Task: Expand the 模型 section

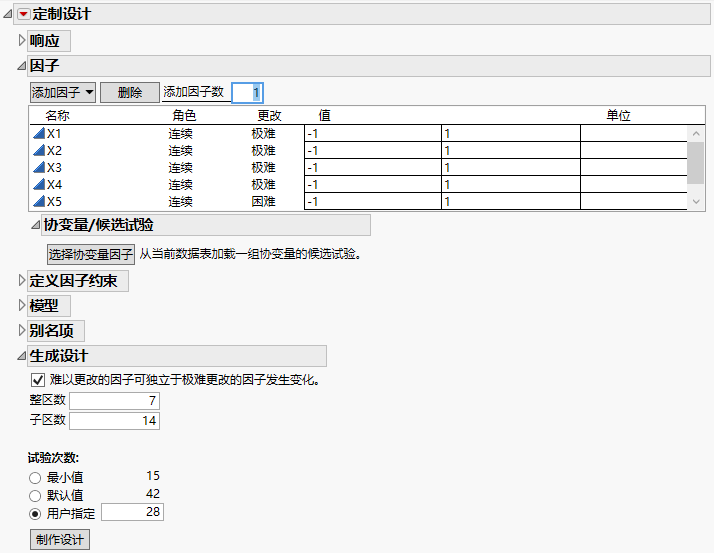Action: pos(21,305)
